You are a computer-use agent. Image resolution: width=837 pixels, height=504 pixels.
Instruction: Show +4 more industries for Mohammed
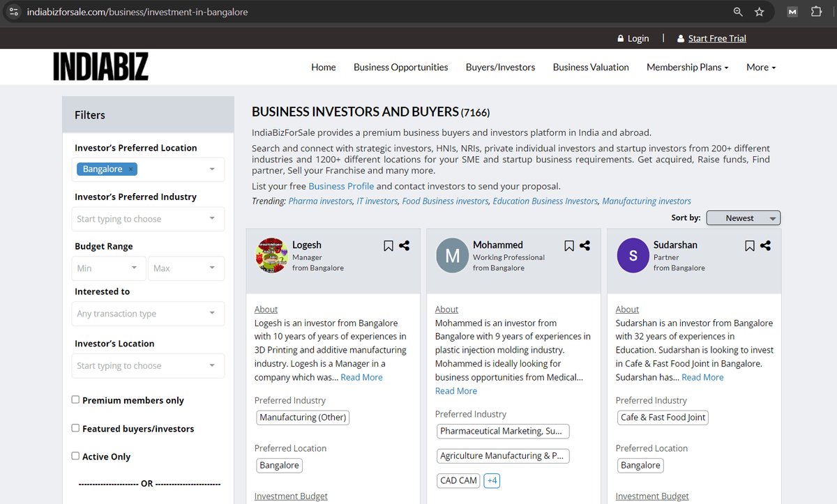492,480
